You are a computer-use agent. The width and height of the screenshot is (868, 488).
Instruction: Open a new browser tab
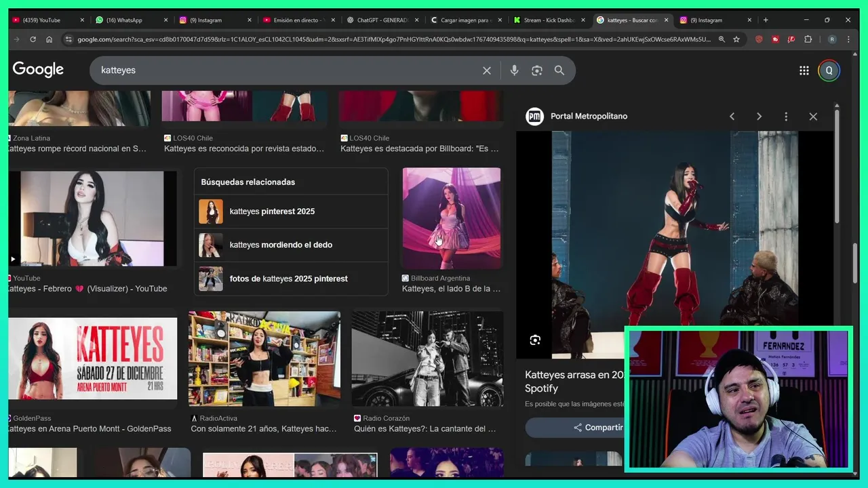[x=766, y=20]
